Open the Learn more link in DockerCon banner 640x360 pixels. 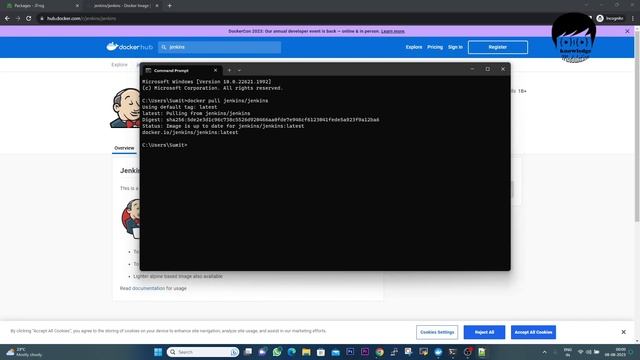coord(393,31)
